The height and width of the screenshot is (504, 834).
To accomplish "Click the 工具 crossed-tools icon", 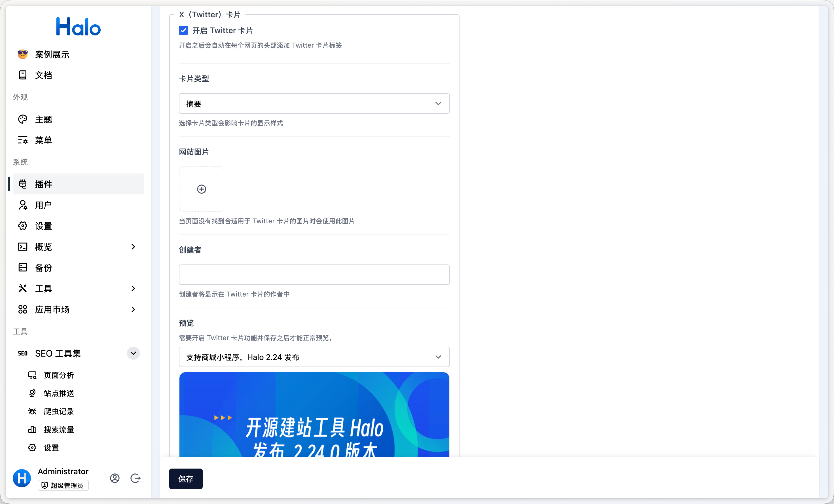I will 23,288.
